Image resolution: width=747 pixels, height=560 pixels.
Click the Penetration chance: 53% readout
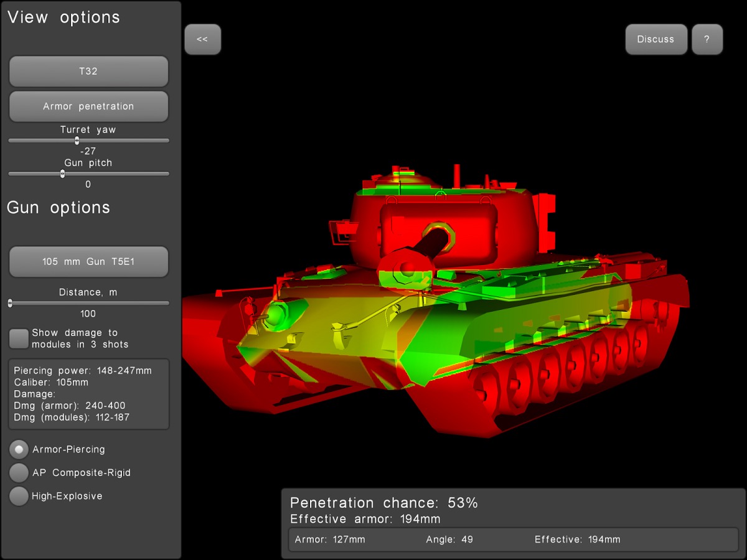coord(384,503)
